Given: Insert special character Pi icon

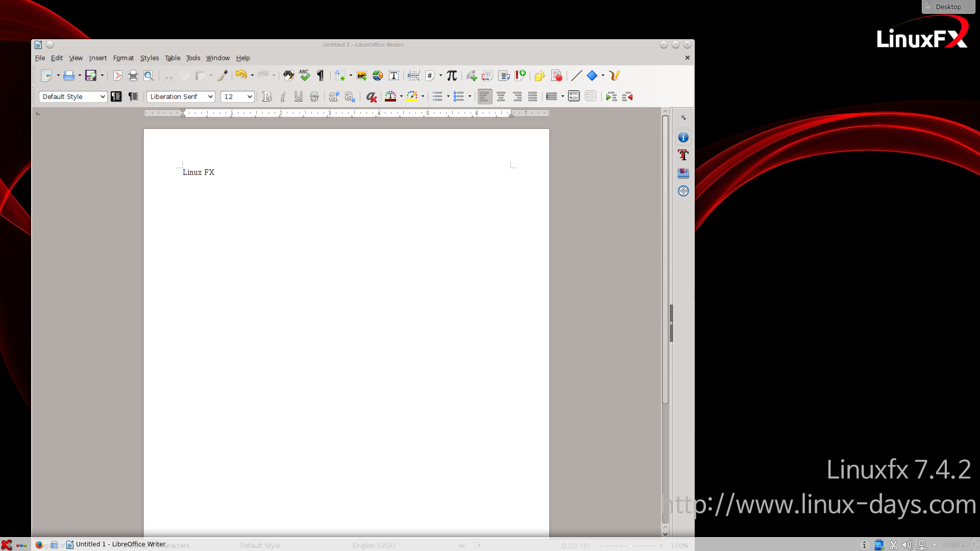Looking at the screenshot, I should 452,76.
